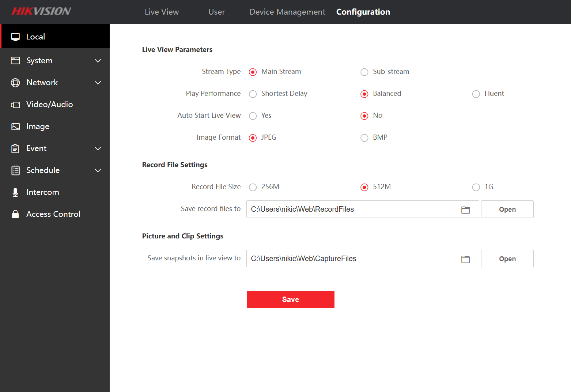Viewport: 571px width, 392px height.
Task: Select BMP image format
Action: point(364,138)
